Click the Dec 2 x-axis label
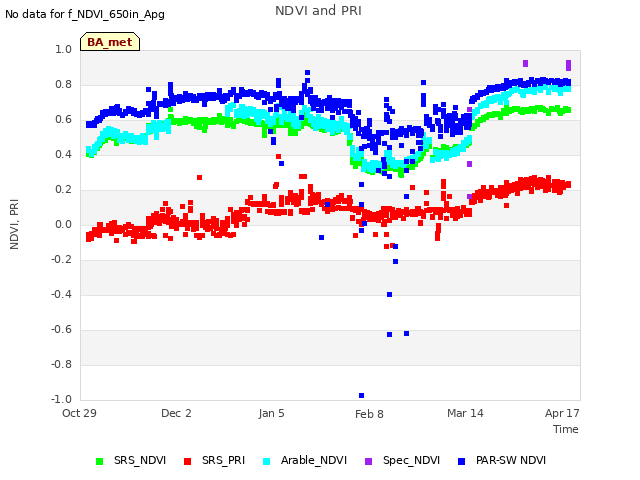 pos(176,413)
